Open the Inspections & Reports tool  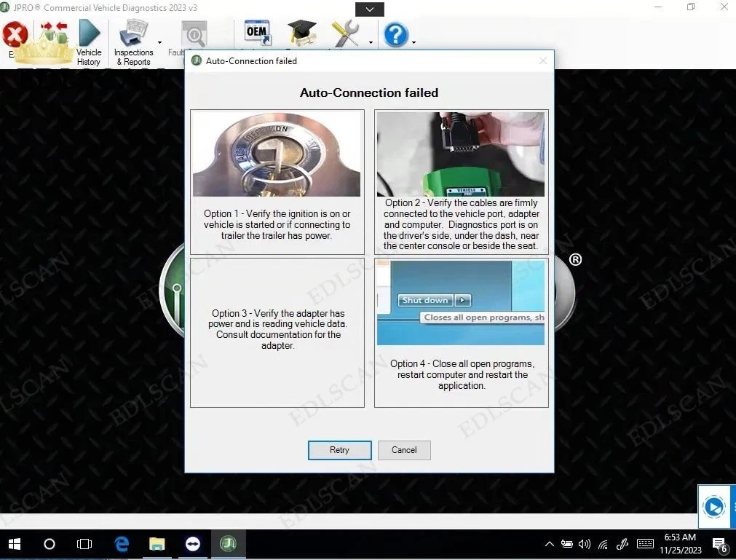(x=133, y=43)
